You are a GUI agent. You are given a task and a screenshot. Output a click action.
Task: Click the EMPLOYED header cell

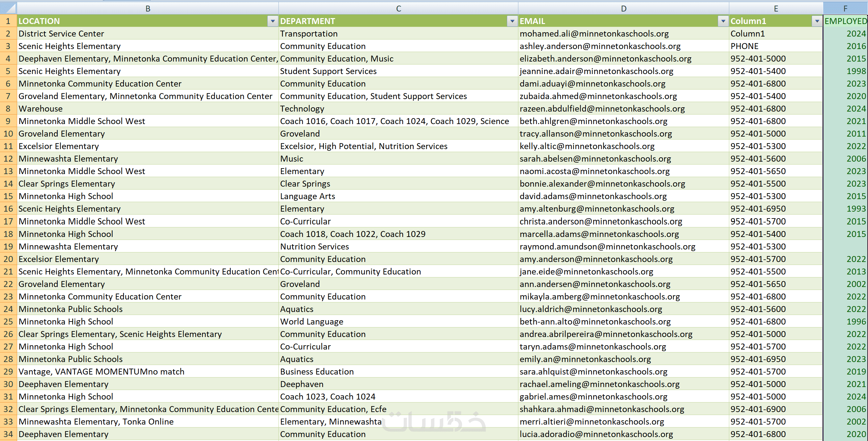845,21
